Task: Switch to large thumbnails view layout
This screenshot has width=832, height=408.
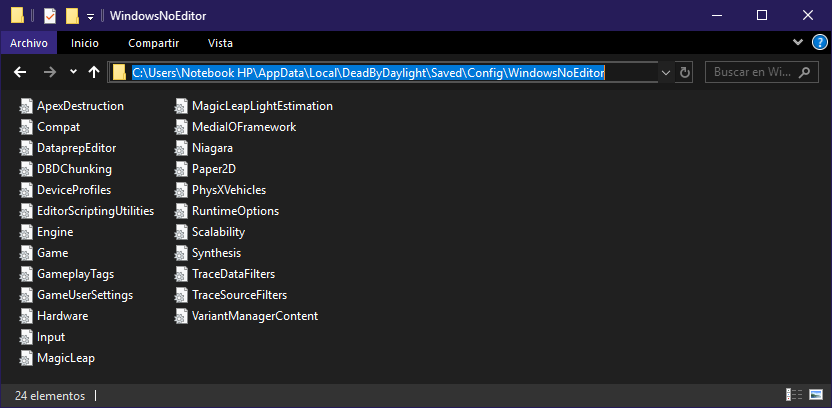Action: point(817,395)
